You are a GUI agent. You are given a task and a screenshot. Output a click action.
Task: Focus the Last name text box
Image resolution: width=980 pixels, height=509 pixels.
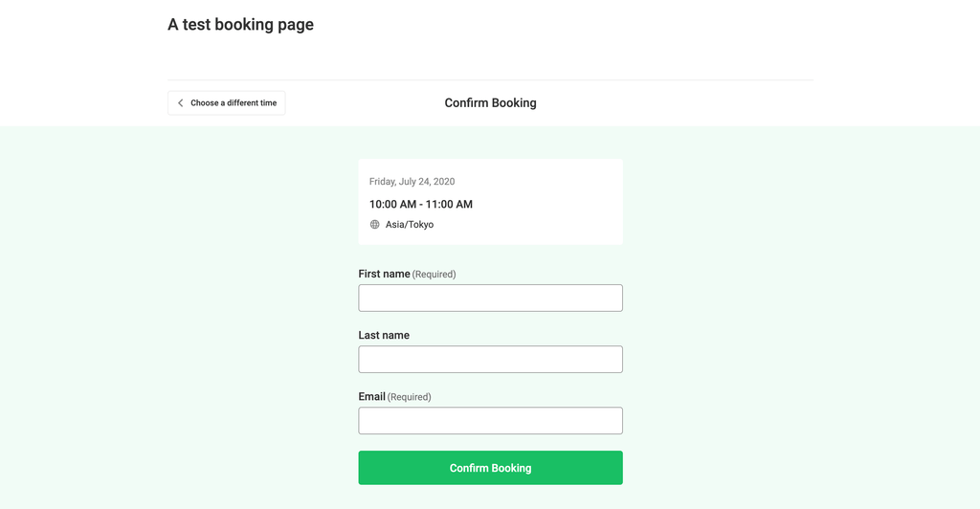[490, 359]
